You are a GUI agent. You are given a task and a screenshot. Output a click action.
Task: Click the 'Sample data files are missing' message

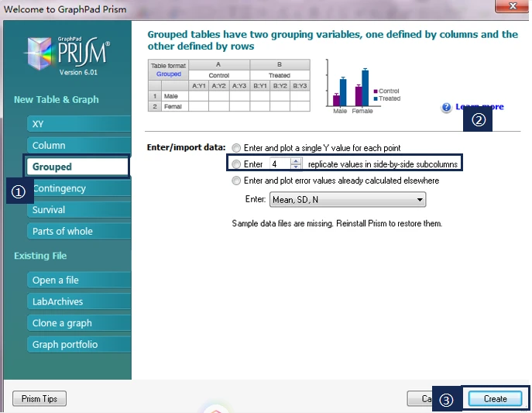[x=337, y=224]
